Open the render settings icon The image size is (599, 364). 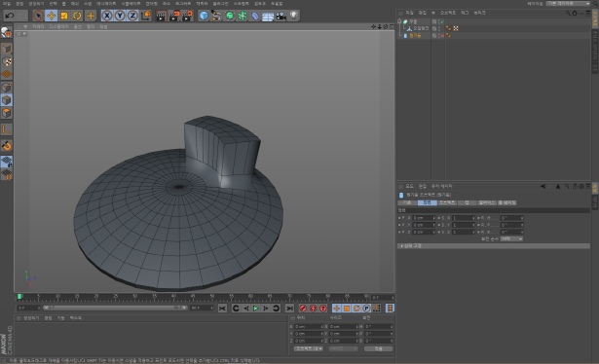188,16
